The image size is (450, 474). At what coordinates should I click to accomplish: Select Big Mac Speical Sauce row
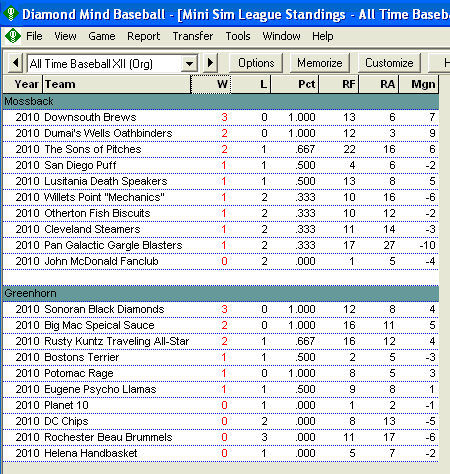point(221,325)
